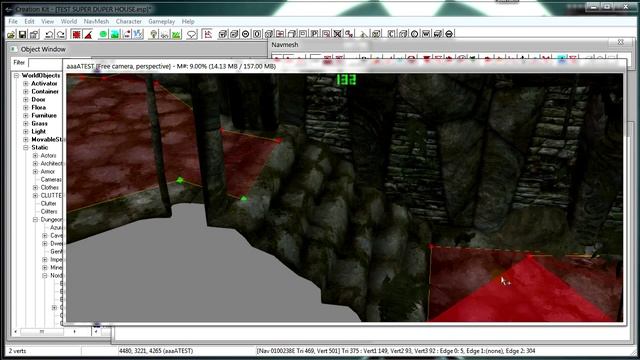The width and height of the screenshot is (640, 360).
Task: Click the crossed-out square toolbar icon
Action: coord(338,34)
